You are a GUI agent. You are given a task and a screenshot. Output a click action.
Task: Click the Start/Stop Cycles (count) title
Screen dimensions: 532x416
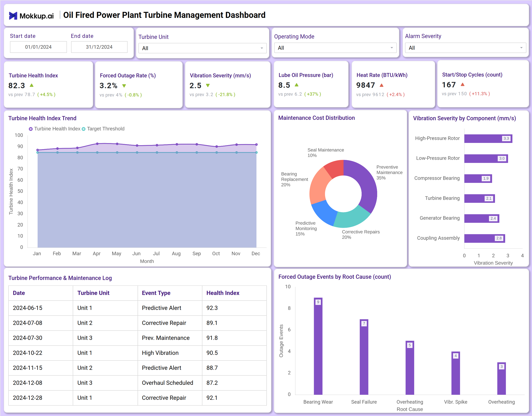[x=472, y=75]
